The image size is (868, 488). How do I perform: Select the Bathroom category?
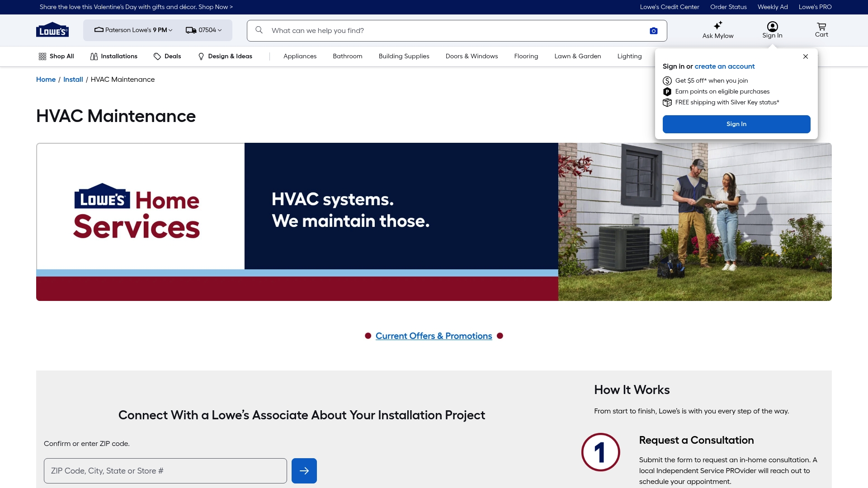click(348, 56)
